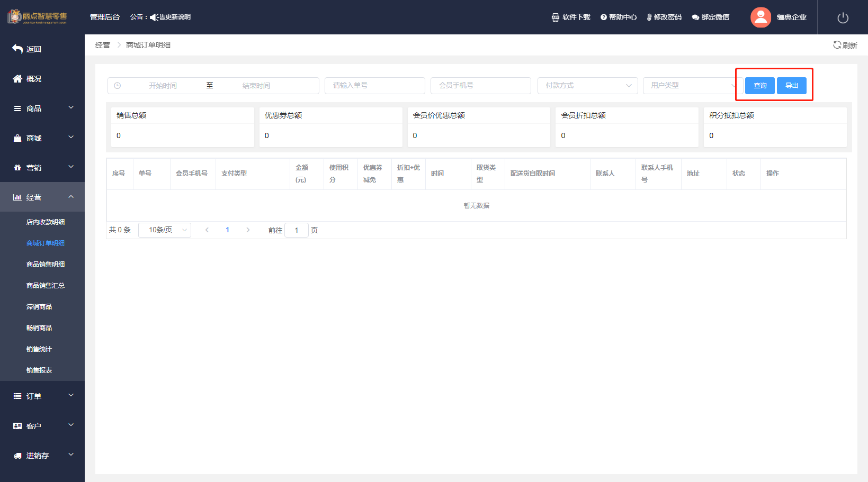868x482 pixels.
Task: Expand the 营销 sidebar menu chevron
Action: pyautogui.click(x=71, y=167)
